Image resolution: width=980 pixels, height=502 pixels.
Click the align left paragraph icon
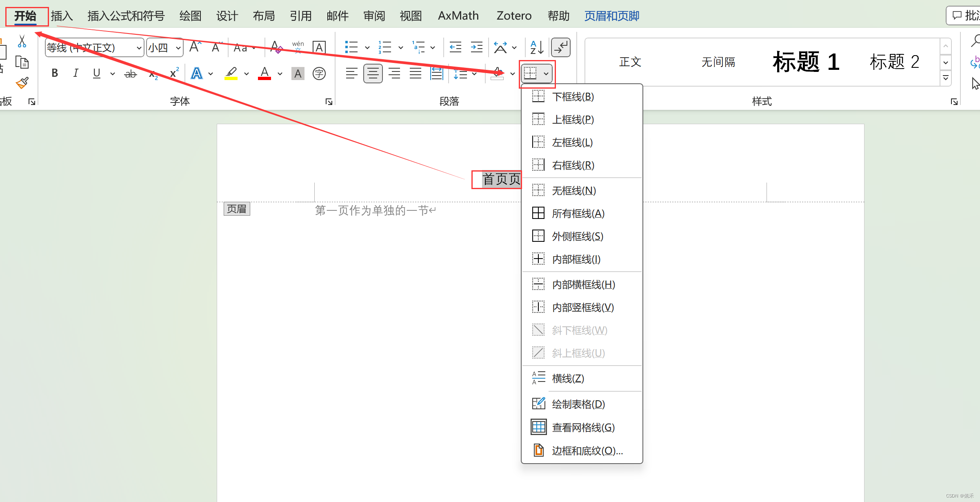(x=351, y=74)
